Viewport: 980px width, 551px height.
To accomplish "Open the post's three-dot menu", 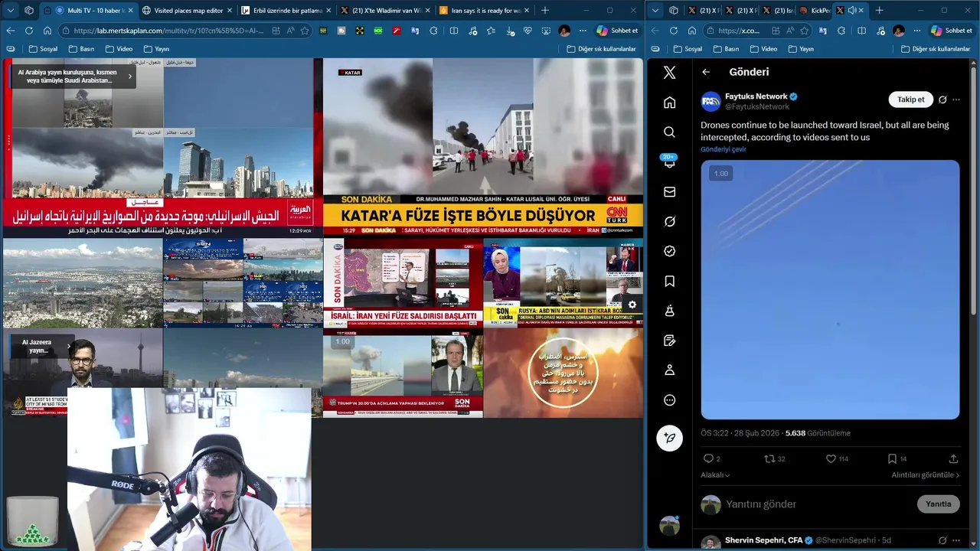I will [x=956, y=99].
